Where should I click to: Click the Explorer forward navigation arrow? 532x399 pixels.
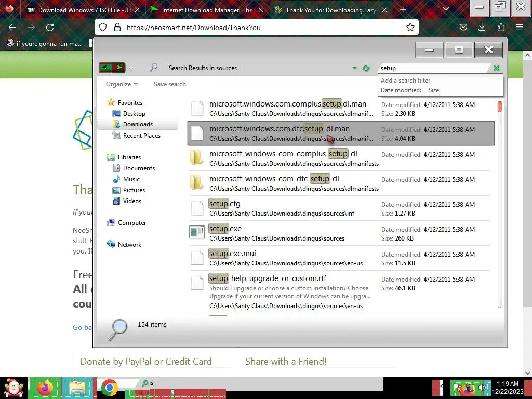click(119, 68)
